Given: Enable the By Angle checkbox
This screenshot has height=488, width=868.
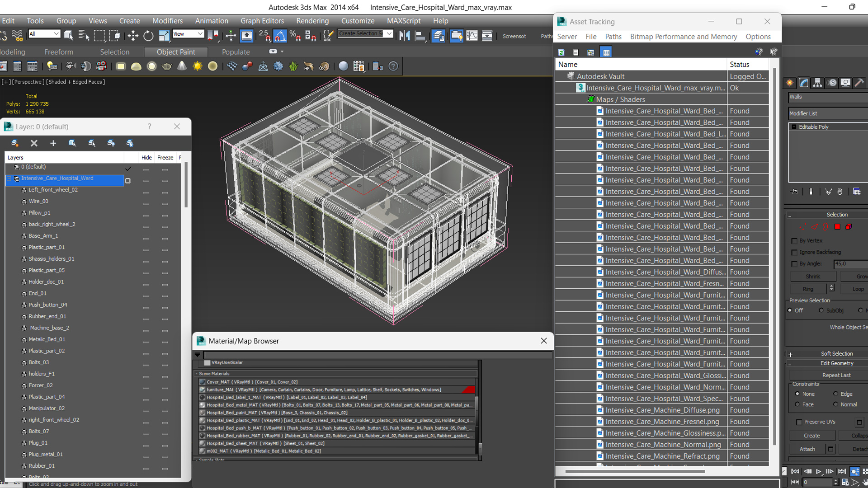Looking at the screenshot, I should [794, 264].
